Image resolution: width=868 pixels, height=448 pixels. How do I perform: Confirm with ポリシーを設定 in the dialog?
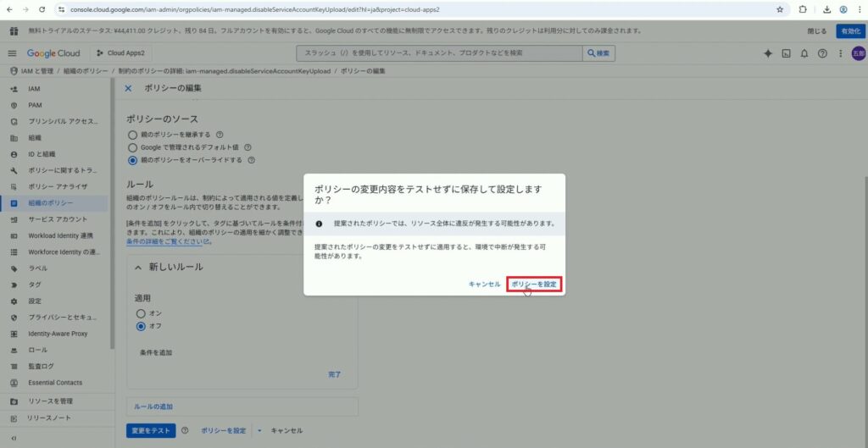coord(534,285)
